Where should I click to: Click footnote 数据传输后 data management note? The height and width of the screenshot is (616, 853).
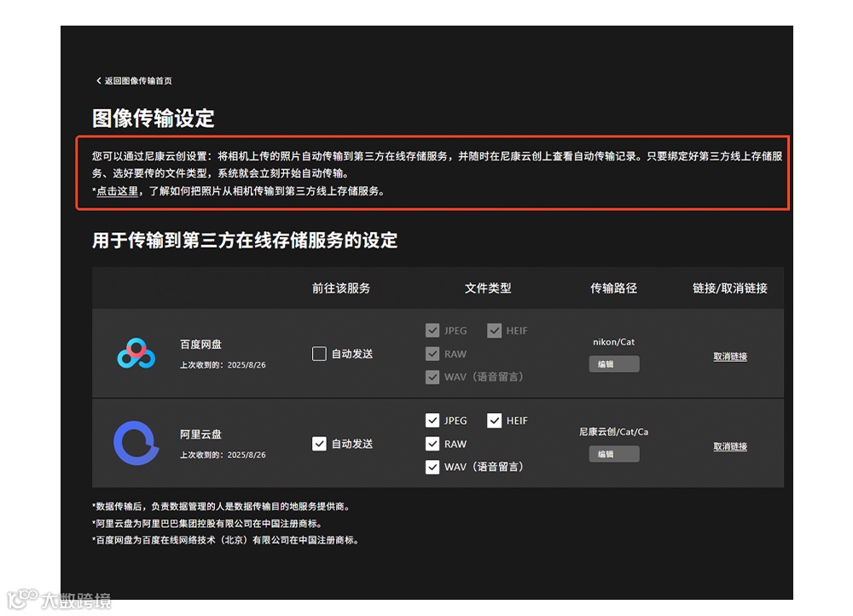pos(222,506)
